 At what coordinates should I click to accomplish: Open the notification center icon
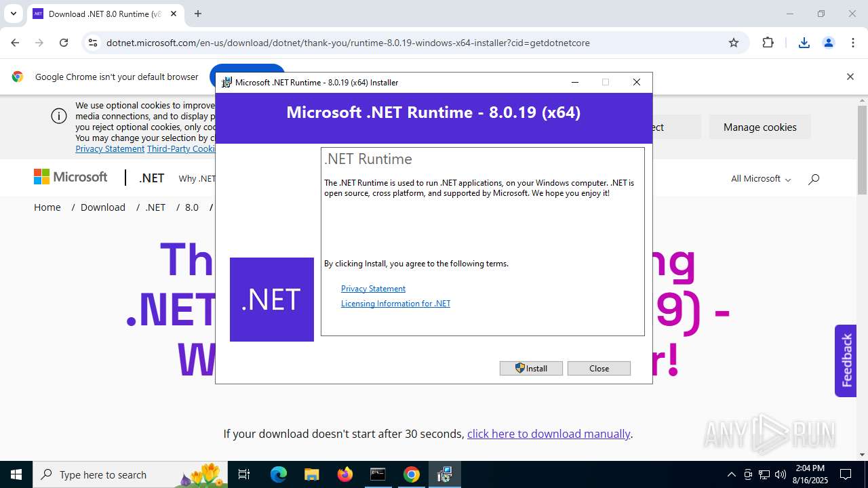point(846,474)
